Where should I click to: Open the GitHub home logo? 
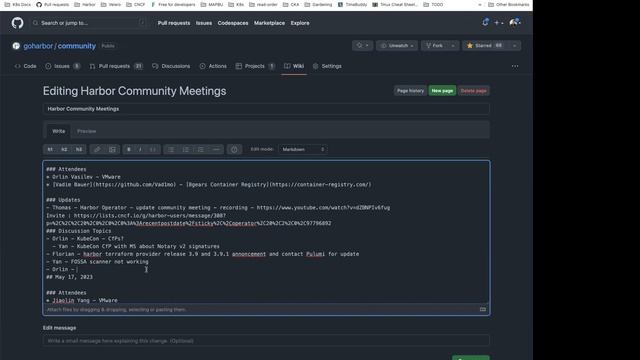pos(18,23)
